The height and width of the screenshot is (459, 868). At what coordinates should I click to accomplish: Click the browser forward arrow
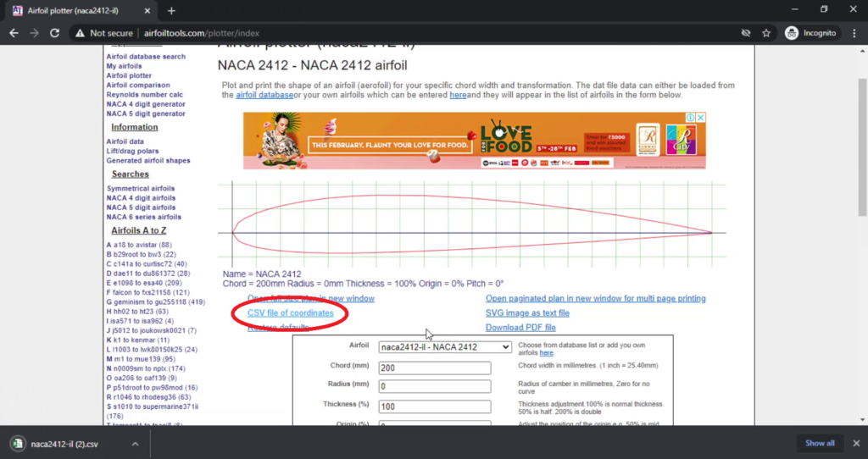tap(34, 33)
